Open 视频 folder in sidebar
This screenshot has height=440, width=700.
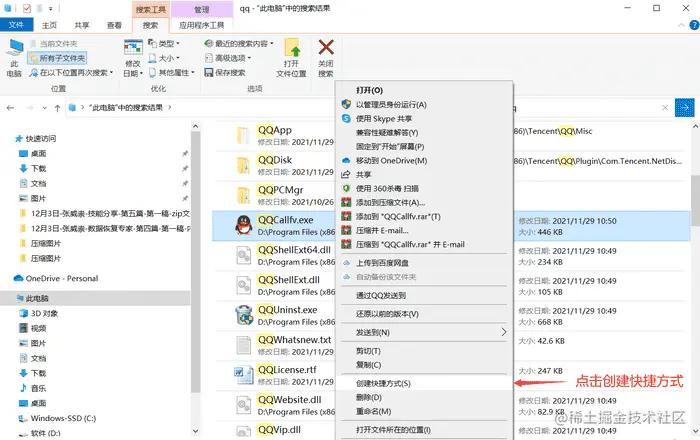33,328
